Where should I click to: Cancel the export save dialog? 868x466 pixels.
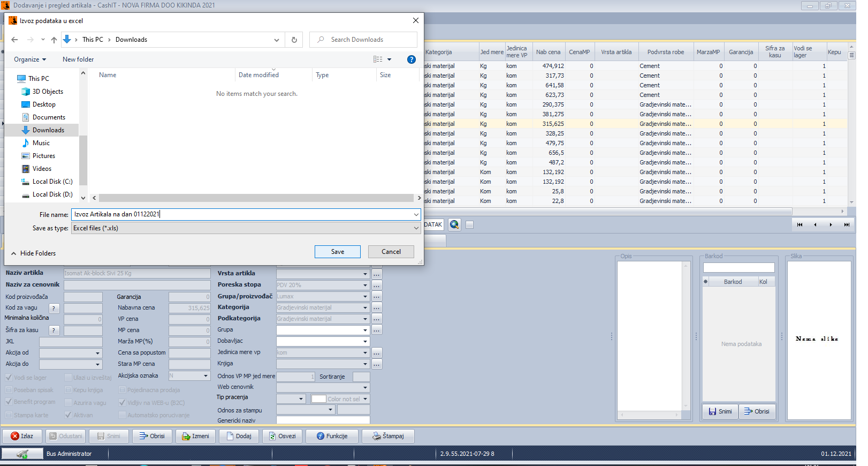tap(391, 252)
